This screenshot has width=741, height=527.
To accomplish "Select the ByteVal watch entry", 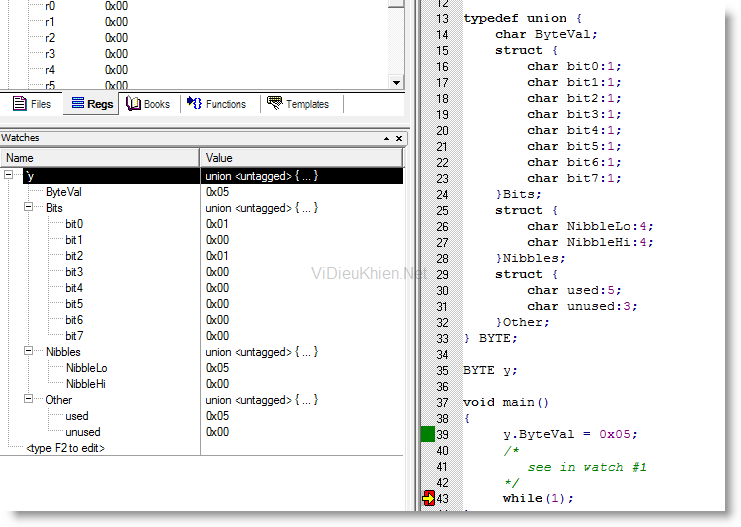I will (64, 192).
